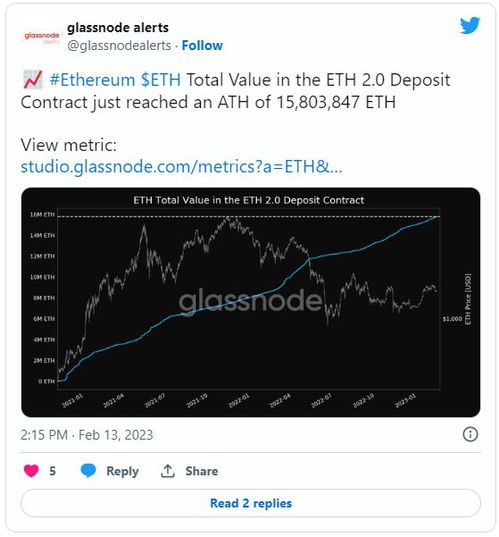
Task: Open the glassnode alerts profile avatar
Action: [x=41, y=37]
